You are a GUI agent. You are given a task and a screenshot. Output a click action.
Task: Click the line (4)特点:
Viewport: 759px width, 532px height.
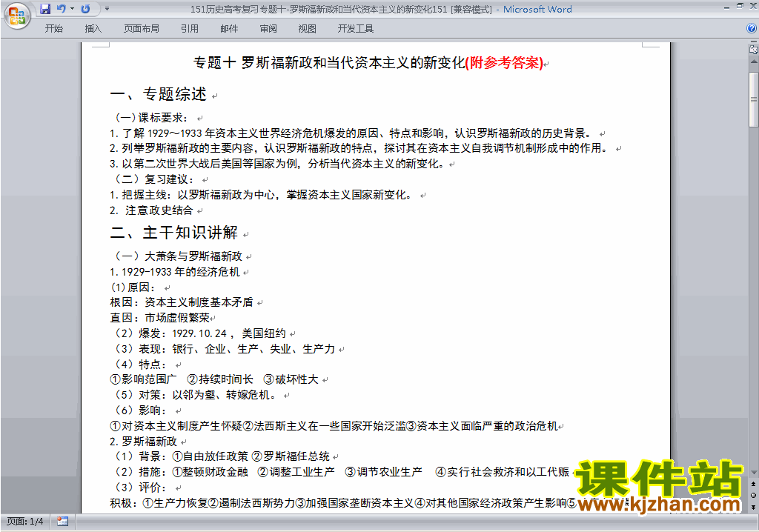(x=142, y=364)
